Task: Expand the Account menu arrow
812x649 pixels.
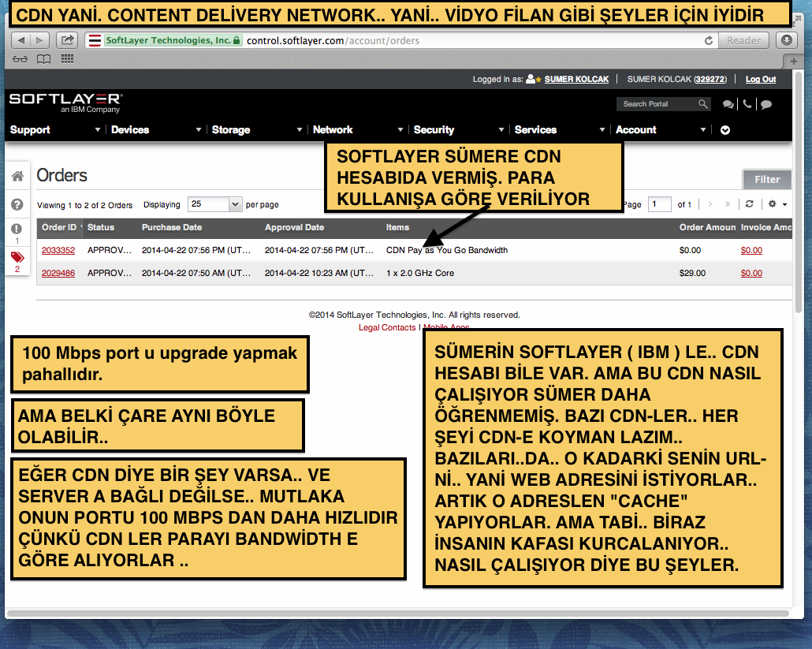Action: click(703, 129)
